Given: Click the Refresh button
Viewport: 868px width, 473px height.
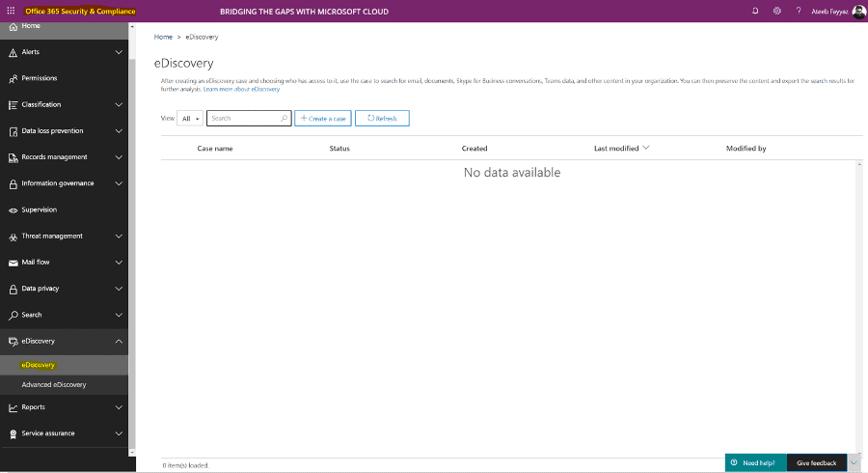Looking at the screenshot, I should [382, 118].
